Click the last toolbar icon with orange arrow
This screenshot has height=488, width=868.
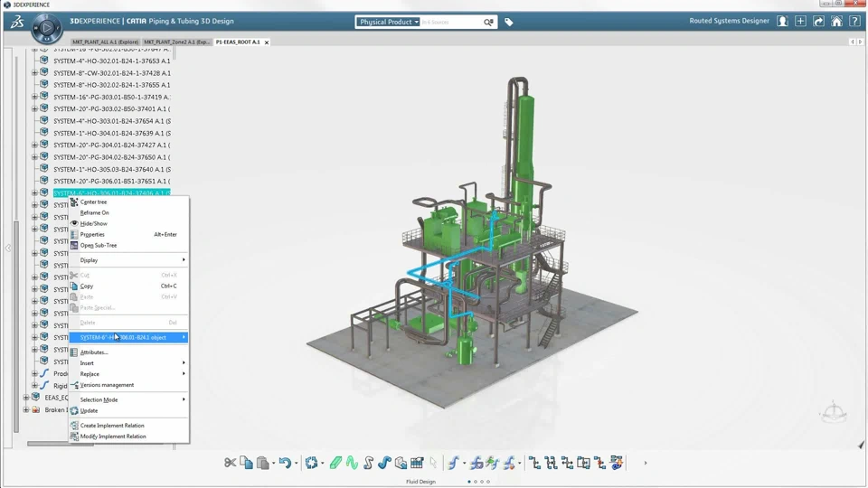pyautogui.click(x=617, y=463)
